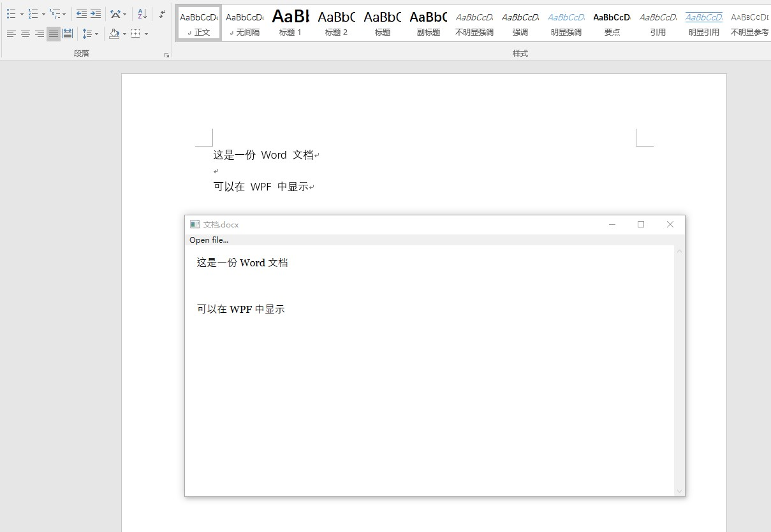Open the Open file menu
This screenshot has height=532, width=771.
coord(209,240)
